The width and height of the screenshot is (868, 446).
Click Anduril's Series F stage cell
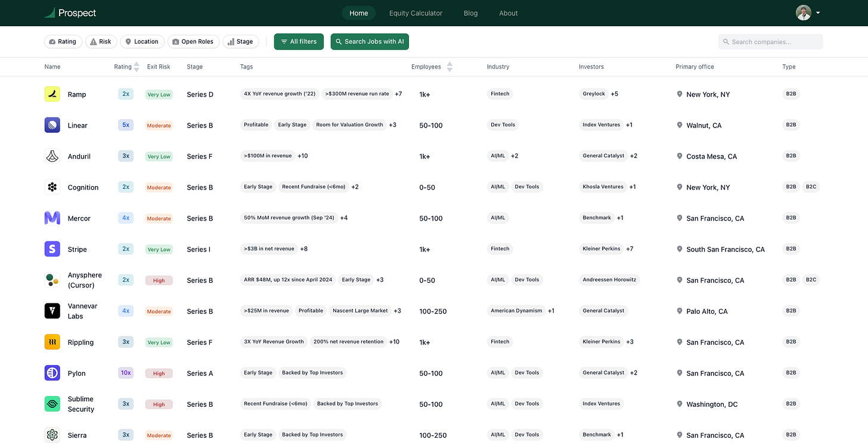pos(200,156)
